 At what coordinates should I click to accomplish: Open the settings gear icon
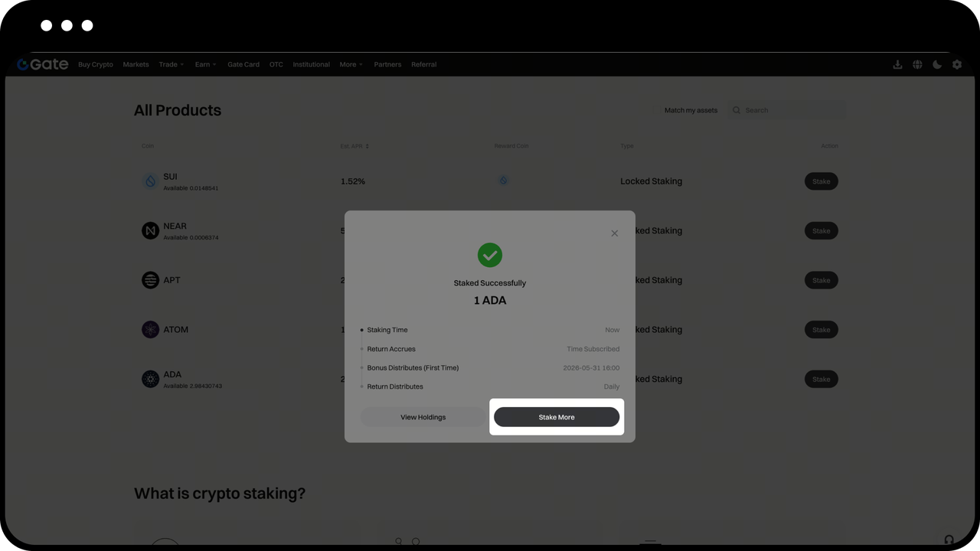[957, 64]
